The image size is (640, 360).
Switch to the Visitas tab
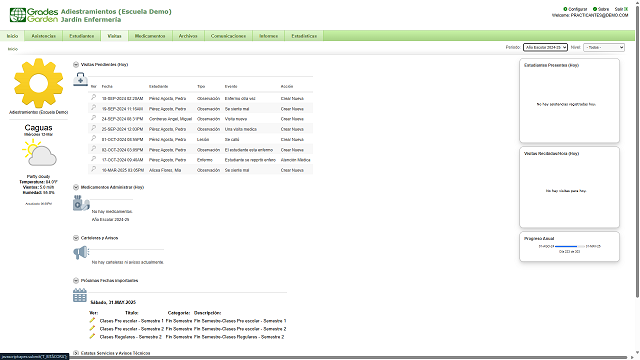tap(114, 36)
